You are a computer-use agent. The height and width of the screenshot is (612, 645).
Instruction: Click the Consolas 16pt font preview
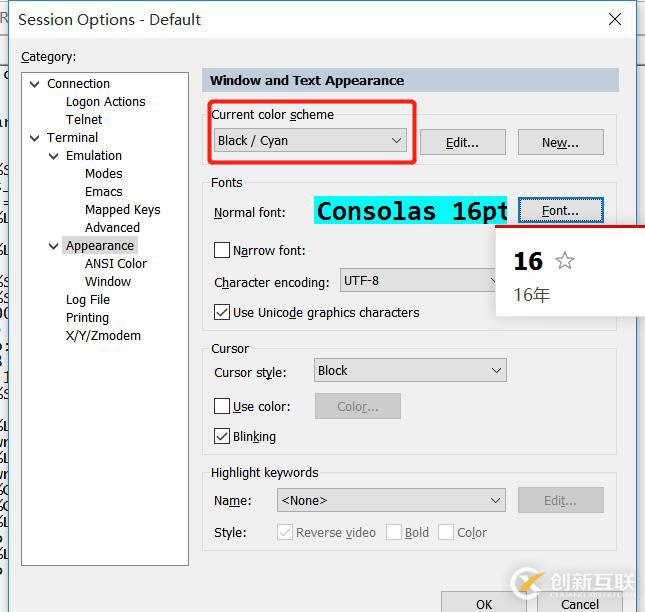point(411,211)
